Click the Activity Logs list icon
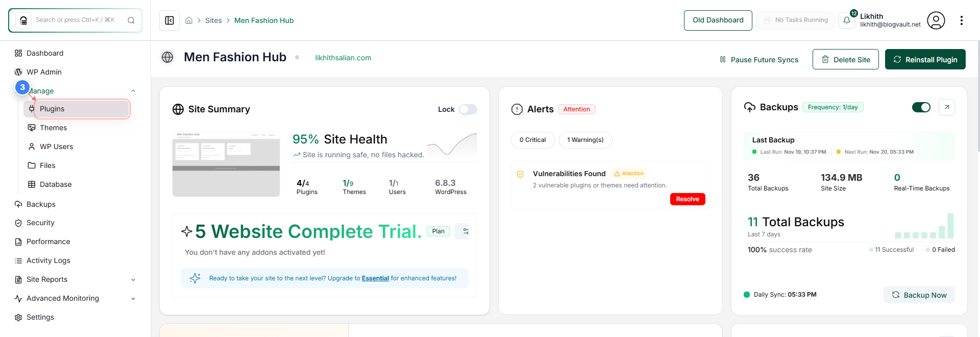980x337 pixels. click(18, 261)
